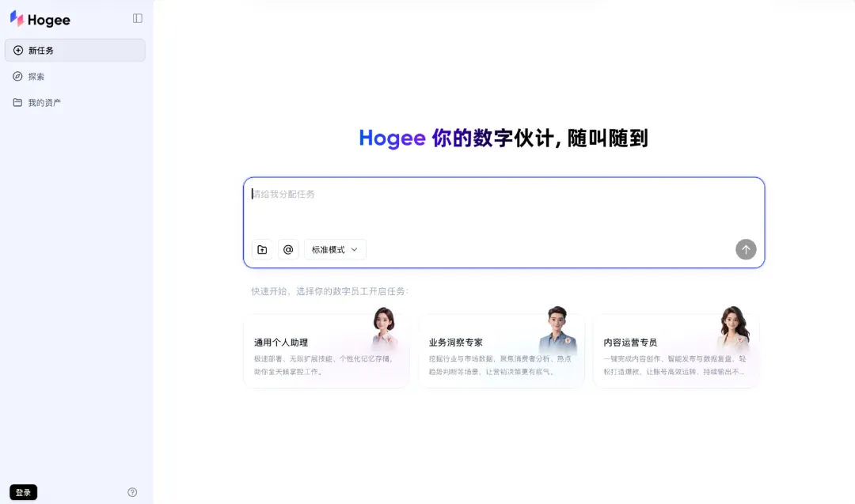Click the @ mention icon

coord(288,249)
